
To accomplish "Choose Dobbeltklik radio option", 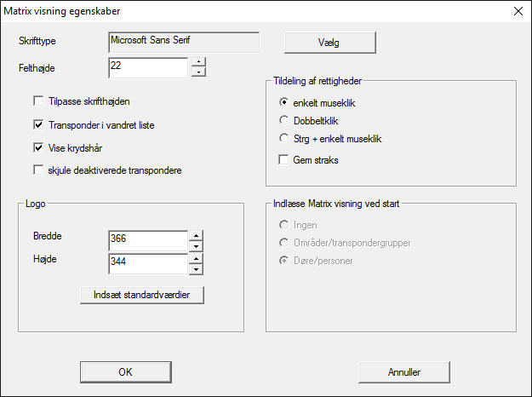I will click(x=285, y=120).
